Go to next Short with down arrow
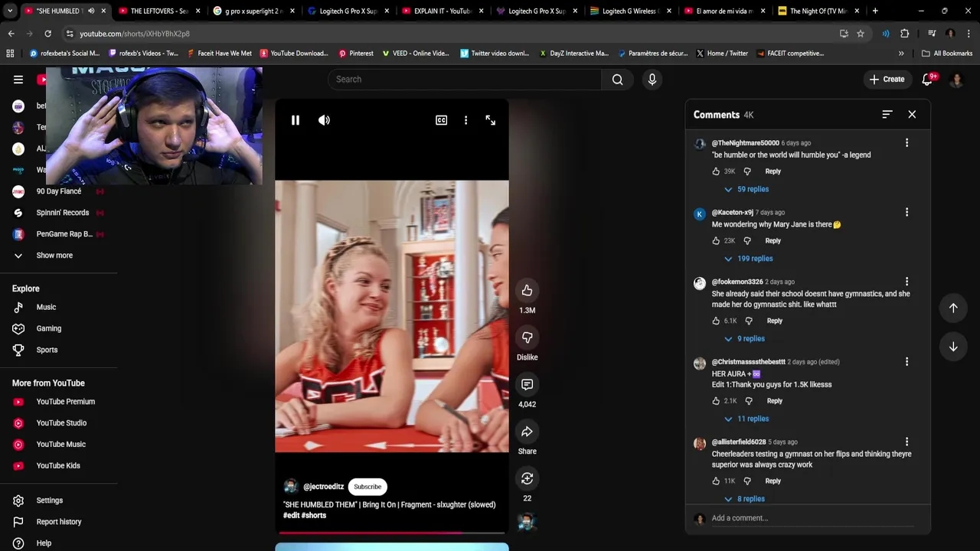This screenshot has height=551, width=980. [953, 347]
